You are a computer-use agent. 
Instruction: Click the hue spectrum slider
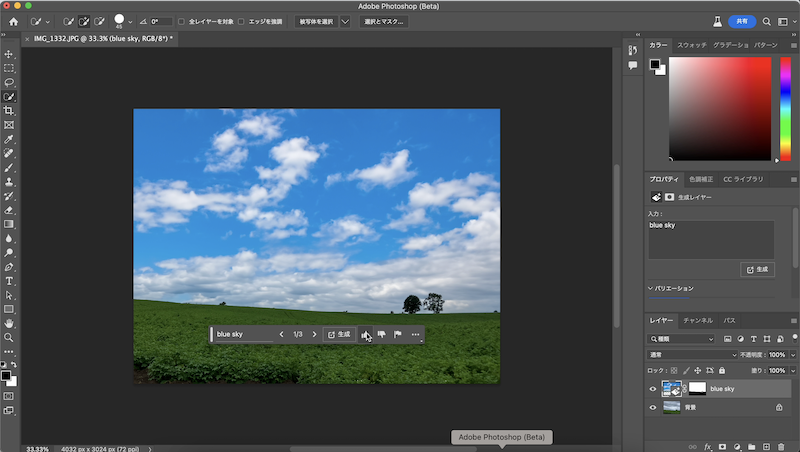click(786, 109)
